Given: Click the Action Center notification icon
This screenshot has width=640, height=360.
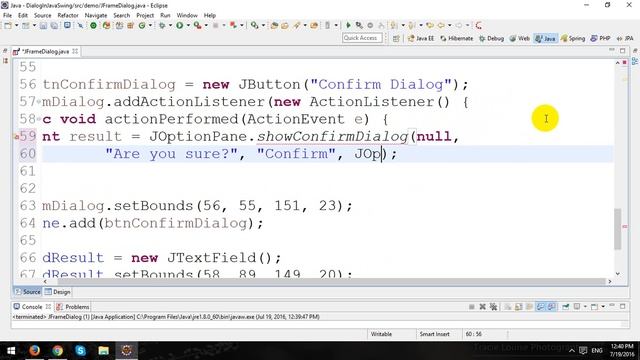Looking at the screenshot, I should (x=583, y=350).
